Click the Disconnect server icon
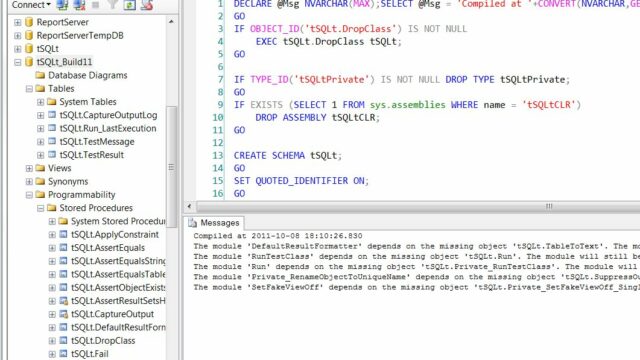640x360 pixels. click(x=79, y=4)
